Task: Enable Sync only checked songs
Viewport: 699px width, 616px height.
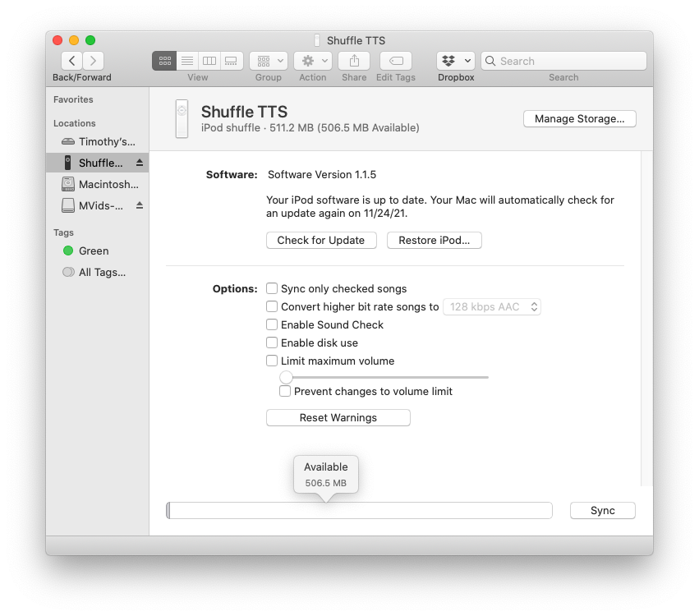Action: pyautogui.click(x=272, y=288)
